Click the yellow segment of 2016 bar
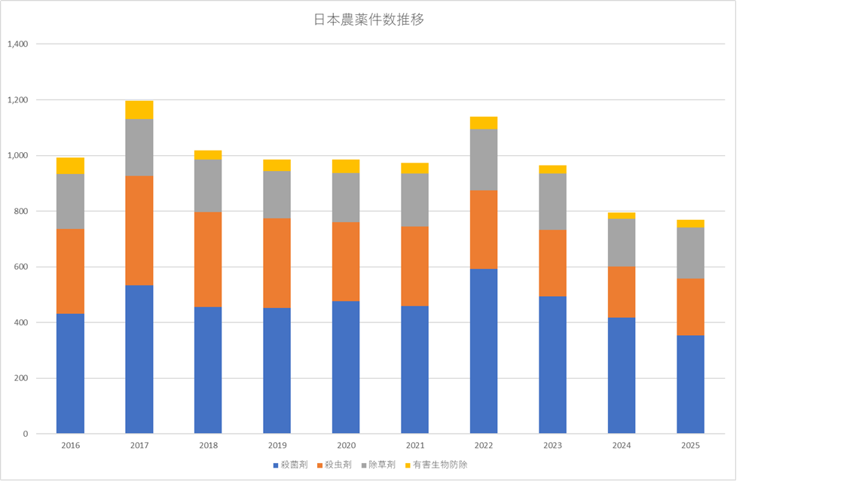The image size is (868, 488). tap(70, 166)
